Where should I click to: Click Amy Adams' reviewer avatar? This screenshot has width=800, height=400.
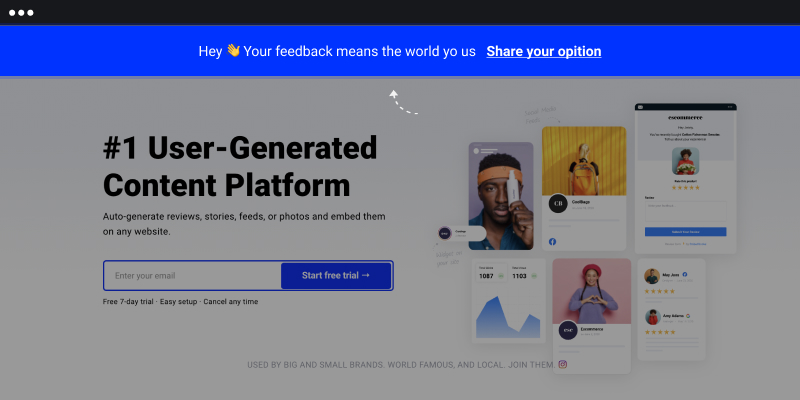(651, 316)
